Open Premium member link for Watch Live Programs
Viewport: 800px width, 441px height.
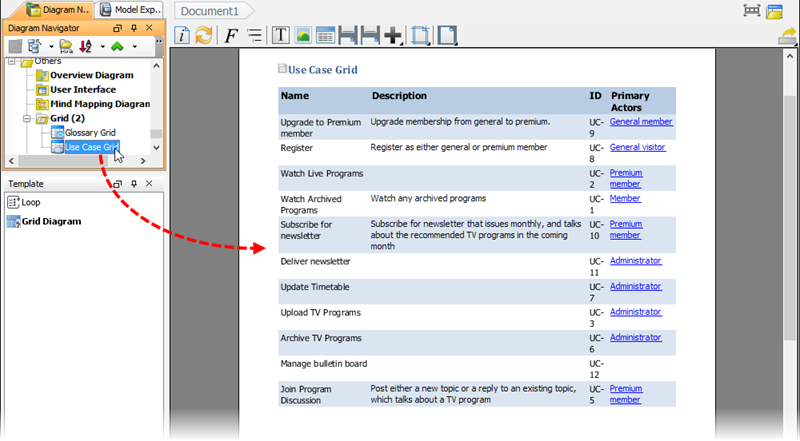click(626, 178)
